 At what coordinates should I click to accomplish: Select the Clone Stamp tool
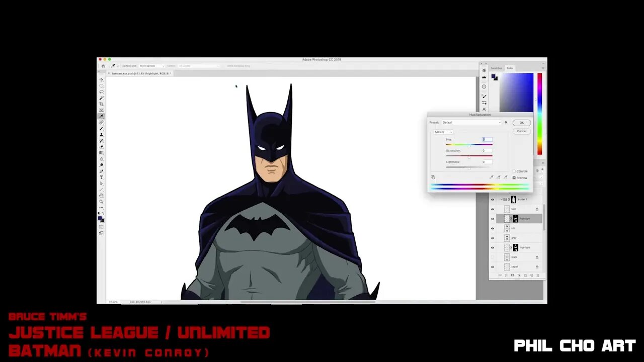coord(101,135)
